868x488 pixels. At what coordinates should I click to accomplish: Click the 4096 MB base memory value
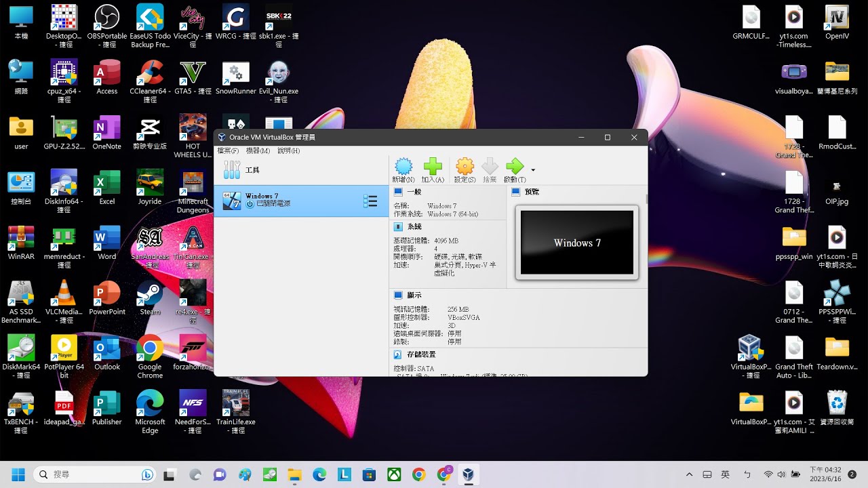click(446, 241)
